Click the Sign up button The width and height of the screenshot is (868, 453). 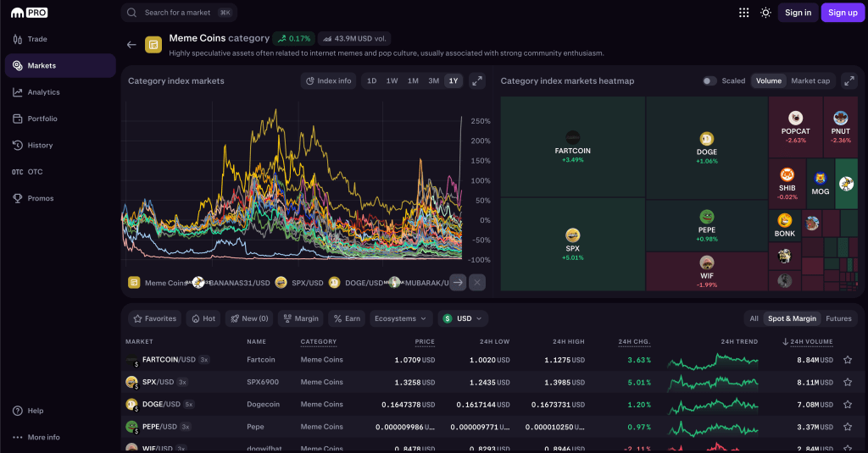(842, 13)
